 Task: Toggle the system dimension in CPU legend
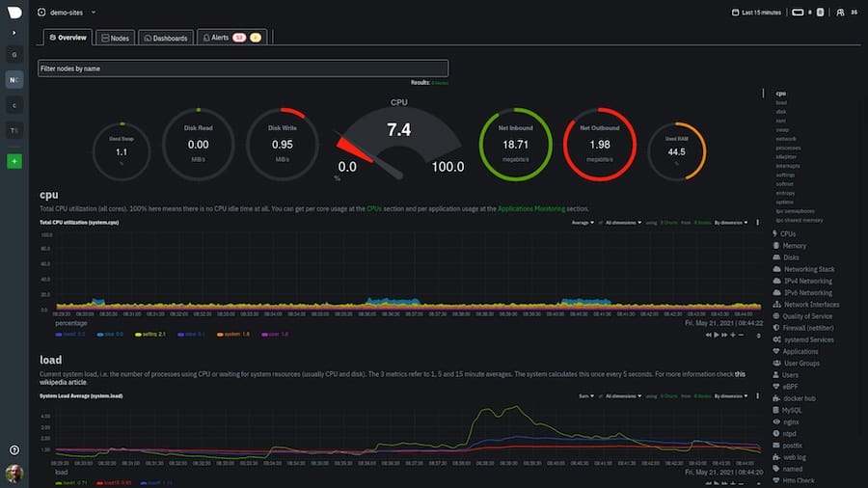click(231, 334)
